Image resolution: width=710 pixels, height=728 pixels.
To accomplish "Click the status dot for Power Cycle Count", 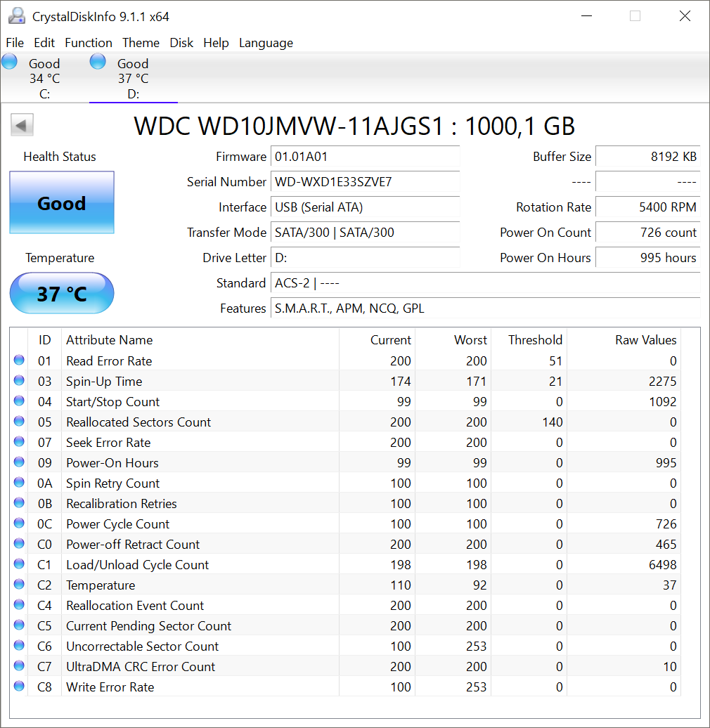I will (x=19, y=524).
